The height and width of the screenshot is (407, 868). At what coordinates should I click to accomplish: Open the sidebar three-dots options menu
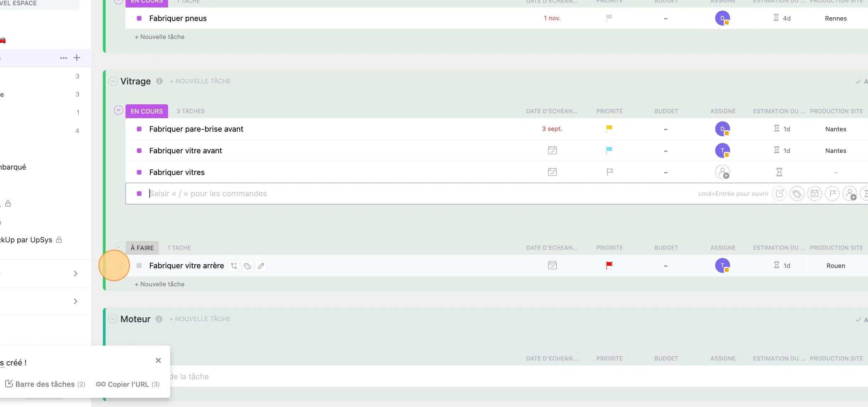point(63,58)
